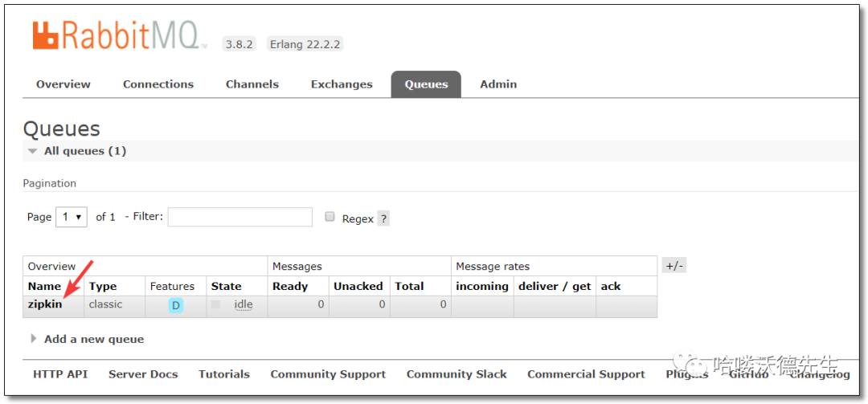Click the Pagination label
Viewport: 868px width, 404px height.
[x=50, y=183]
